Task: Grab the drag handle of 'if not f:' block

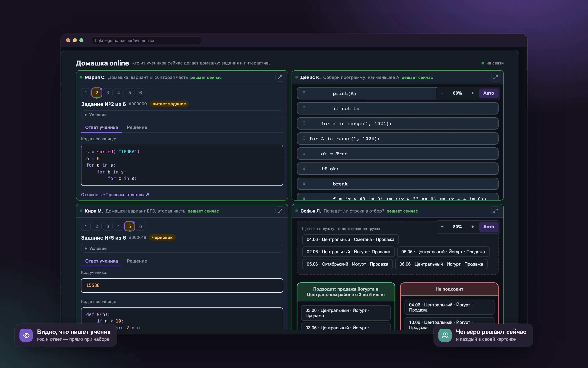Action: click(304, 108)
